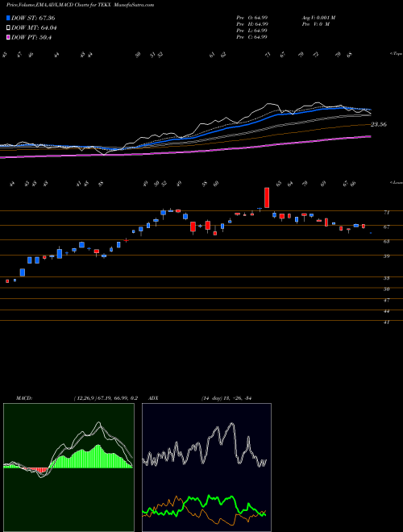Click the tall red candlestick at the price peak
This screenshot has width=403, height=532.
(267, 197)
